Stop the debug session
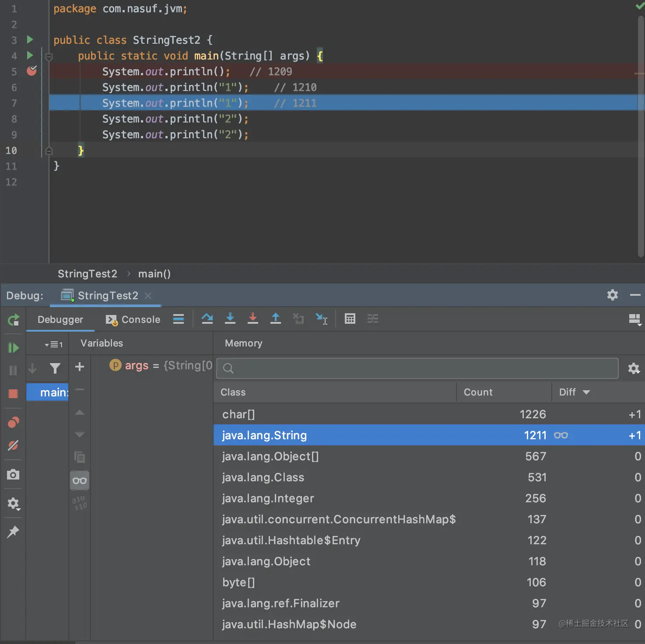 click(13, 394)
